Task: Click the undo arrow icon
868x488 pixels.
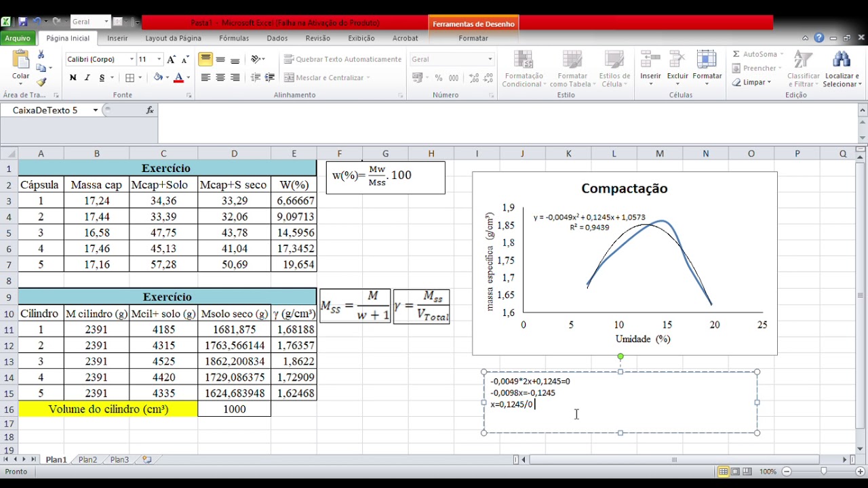Action: click(x=37, y=22)
